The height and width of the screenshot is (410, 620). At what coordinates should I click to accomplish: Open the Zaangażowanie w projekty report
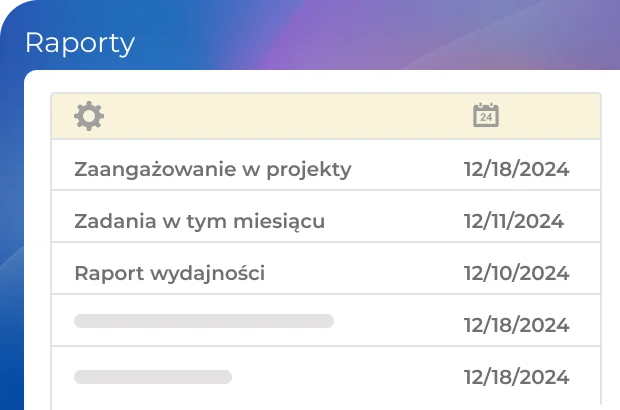pyautogui.click(x=213, y=169)
